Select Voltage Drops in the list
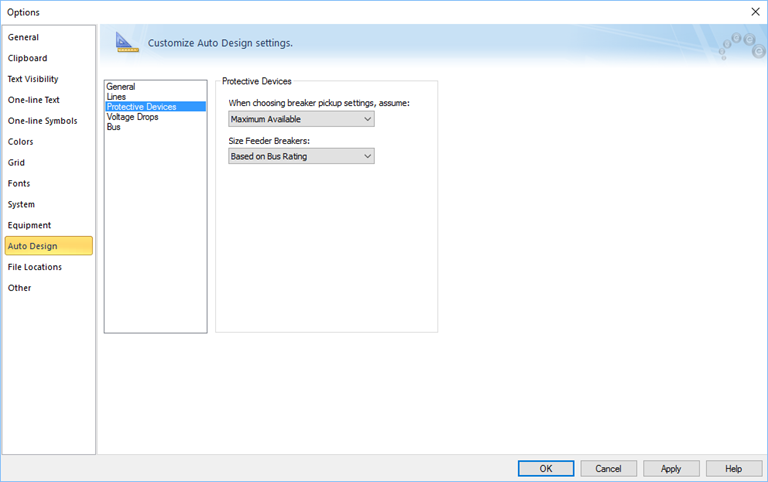Image resolution: width=768 pixels, height=482 pixels. coord(132,117)
